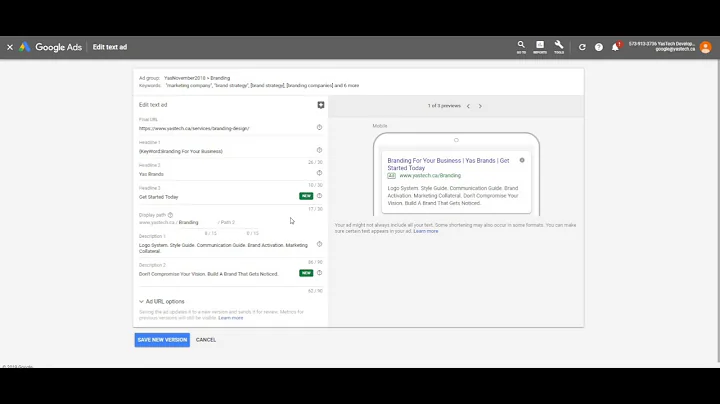This screenshot has height=404, width=720.
Task: Click Headline 3 field with Get Started Today
Action: coord(219,197)
